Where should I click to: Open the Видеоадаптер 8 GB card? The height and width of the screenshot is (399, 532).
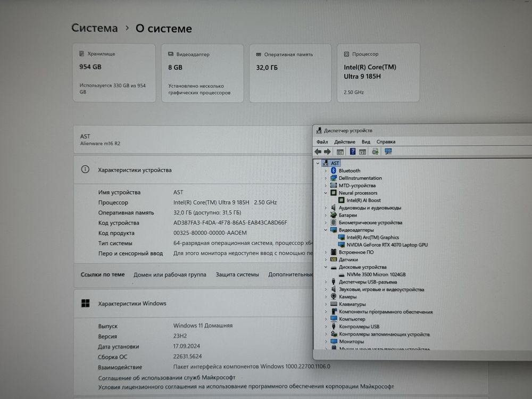(202, 73)
